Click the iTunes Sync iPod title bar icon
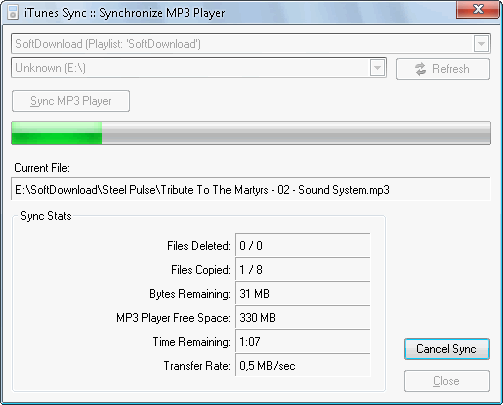The image size is (503, 405). pyautogui.click(x=13, y=12)
